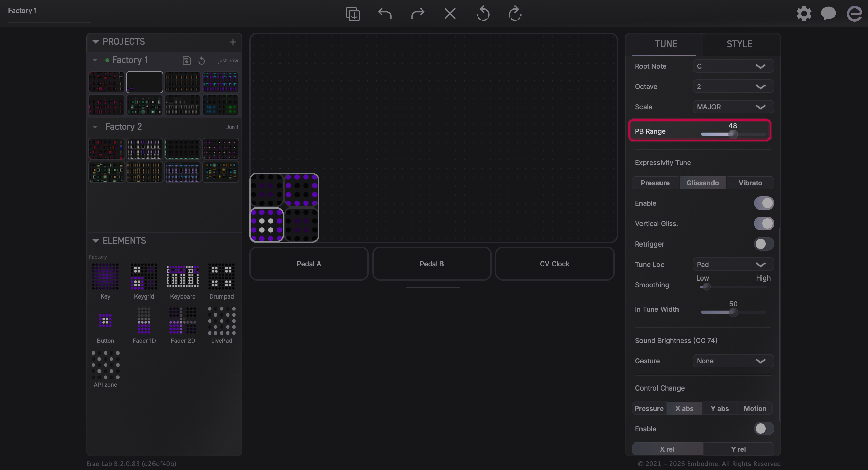The width and height of the screenshot is (868, 470).
Task: Click the undo arrow icon
Action: (x=385, y=14)
